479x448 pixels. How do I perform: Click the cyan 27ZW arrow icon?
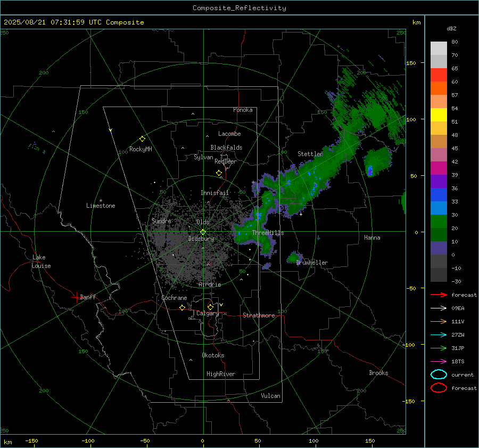click(x=439, y=335)
